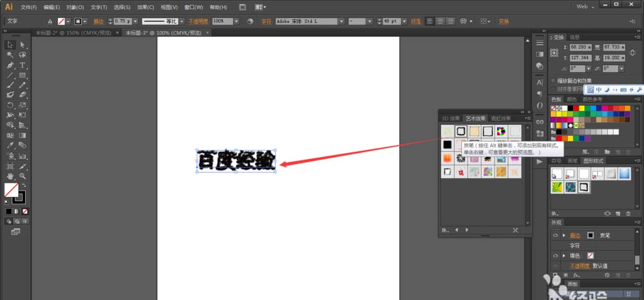Toggle visibility of the fill appearance row
The width and height of the screenshot is (644, 300).
[555, 256]
